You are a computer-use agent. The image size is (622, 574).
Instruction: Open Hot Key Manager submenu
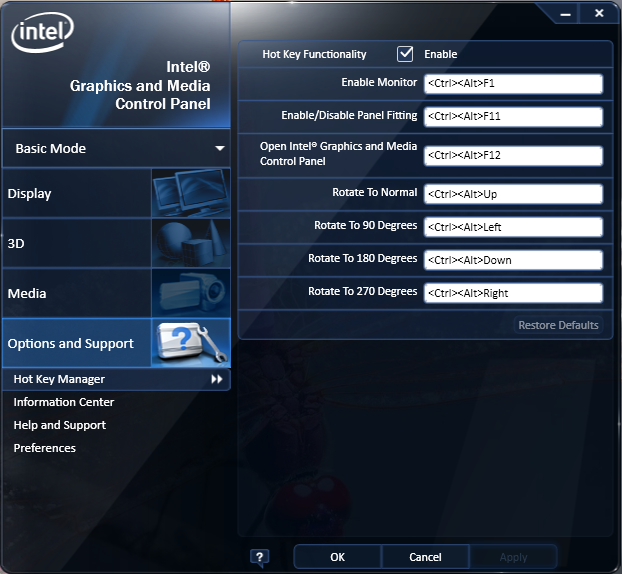point(116,379)
